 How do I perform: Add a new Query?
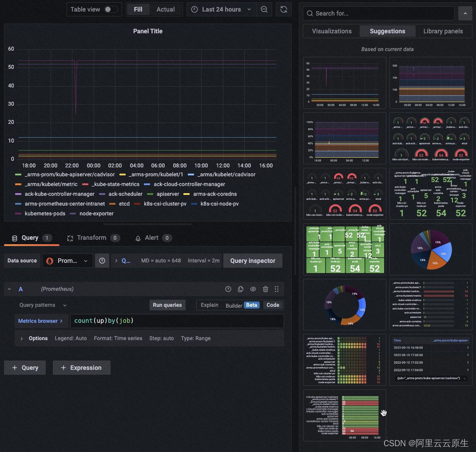[25, 368]
